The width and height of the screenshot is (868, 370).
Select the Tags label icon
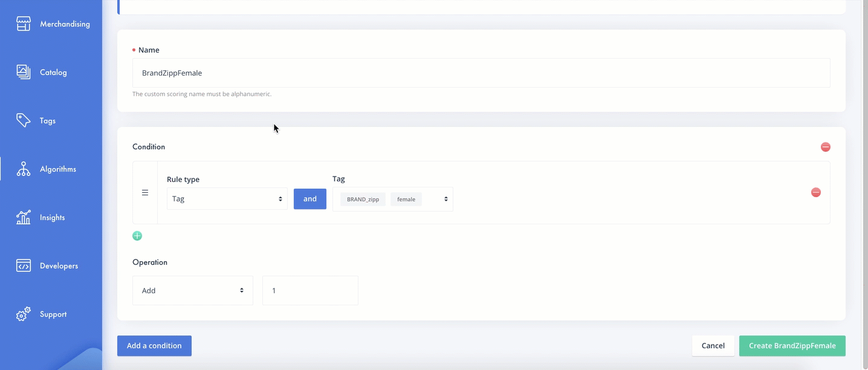[x=24, y=121]
